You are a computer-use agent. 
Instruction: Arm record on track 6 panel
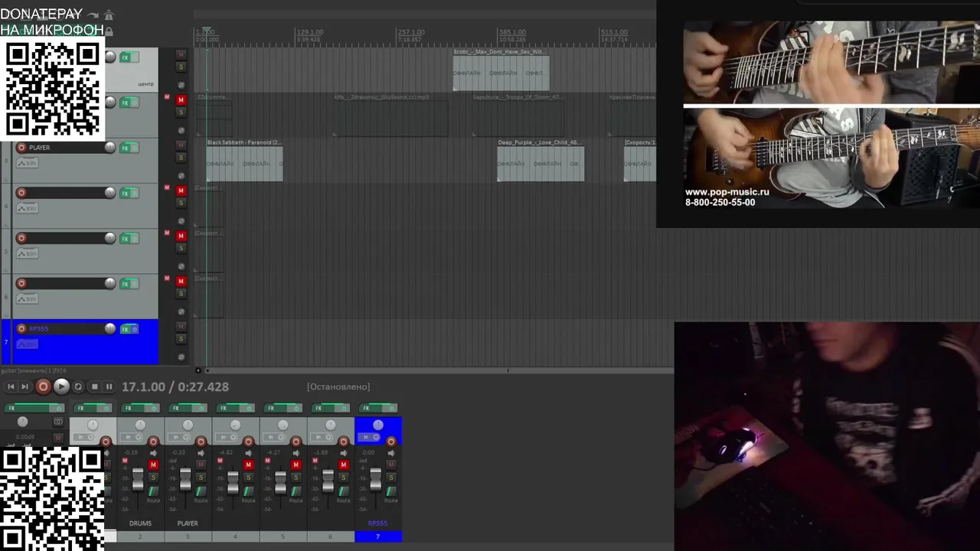21,283
